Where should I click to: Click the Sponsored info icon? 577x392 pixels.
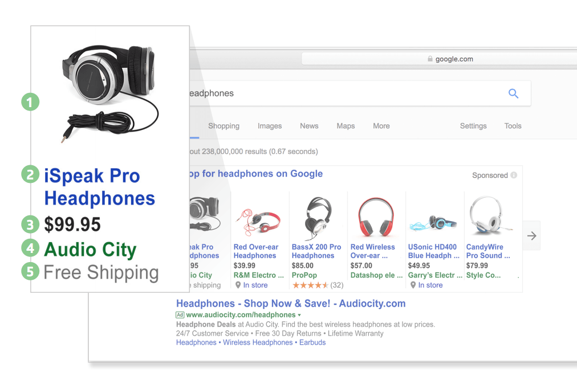tap(514, 175)
